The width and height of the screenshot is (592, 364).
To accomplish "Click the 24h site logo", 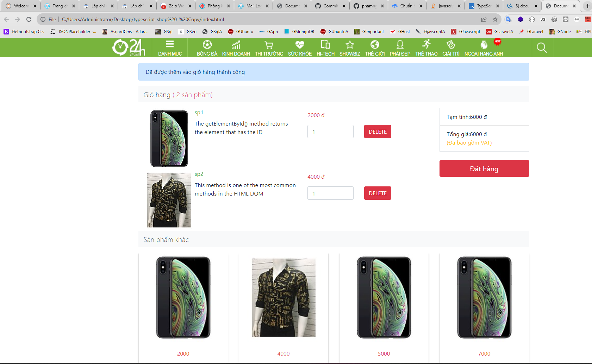I will point(129,47).
